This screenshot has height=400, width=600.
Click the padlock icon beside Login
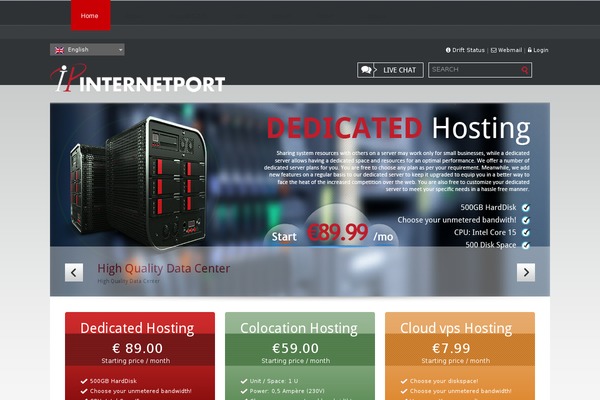click(x=530, y=50)
